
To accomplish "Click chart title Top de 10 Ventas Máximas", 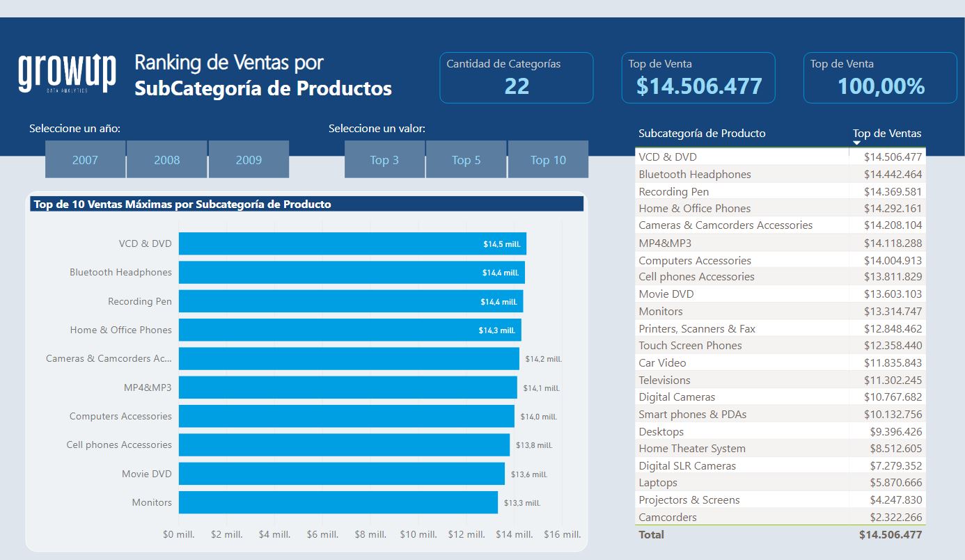I will (182, 205).
